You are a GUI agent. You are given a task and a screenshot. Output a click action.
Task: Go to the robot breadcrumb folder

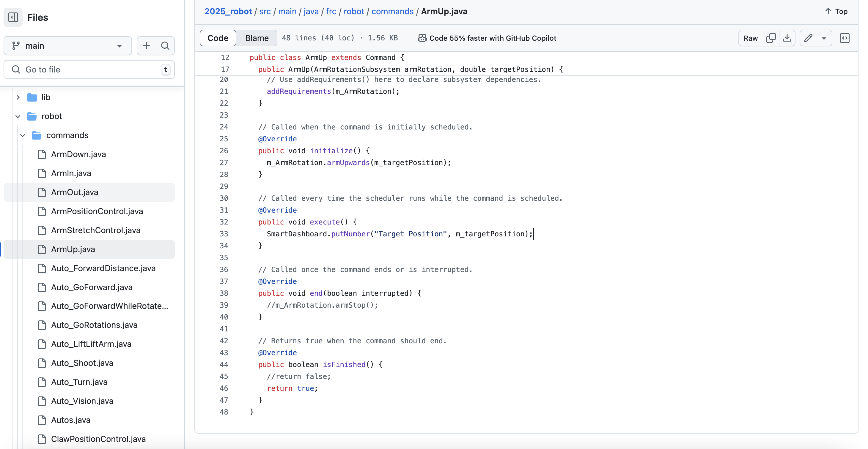click(x=354, y=12)
